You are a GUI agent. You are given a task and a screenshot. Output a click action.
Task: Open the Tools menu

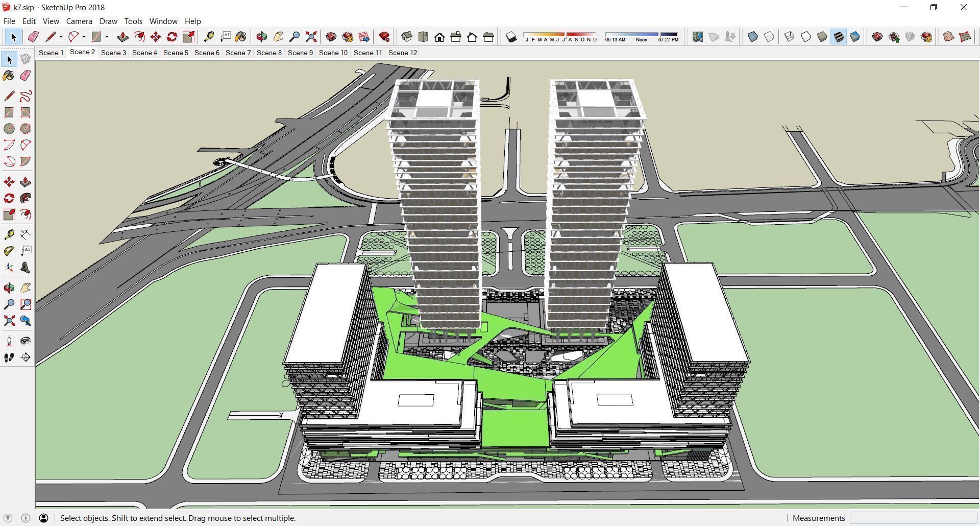(x=133, y=21)
